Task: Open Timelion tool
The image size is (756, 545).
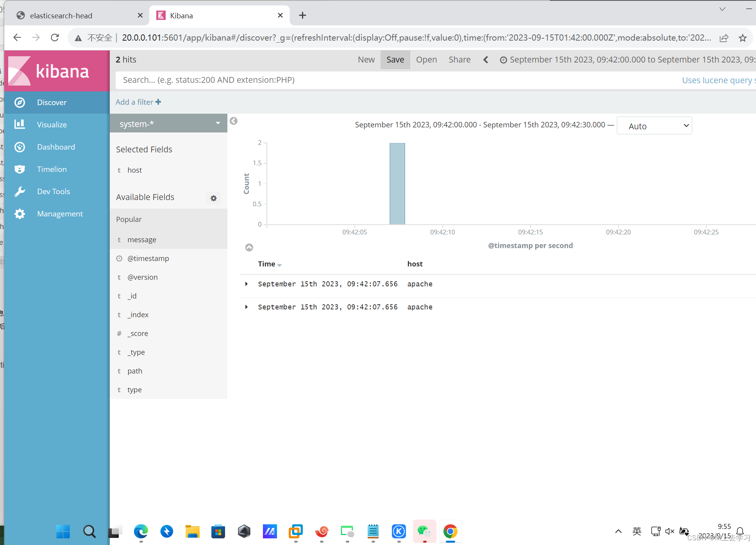Action: pos(52,170)
